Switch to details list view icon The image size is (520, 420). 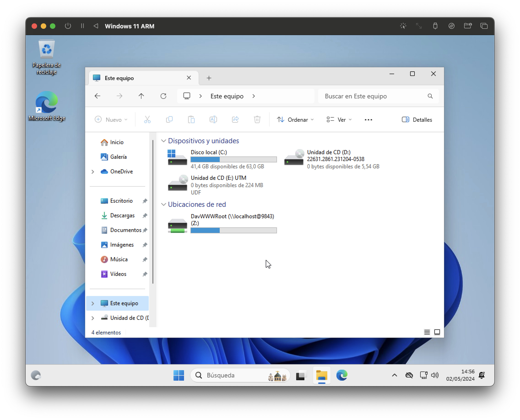coord(427,332)
